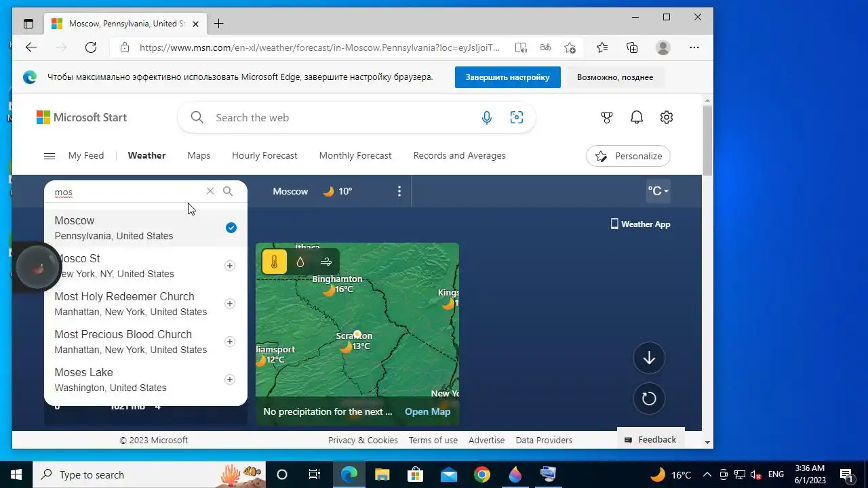Open Microsoft Rewards trophy icon
This screenshot has height=488, width=868.
(607, 117)
